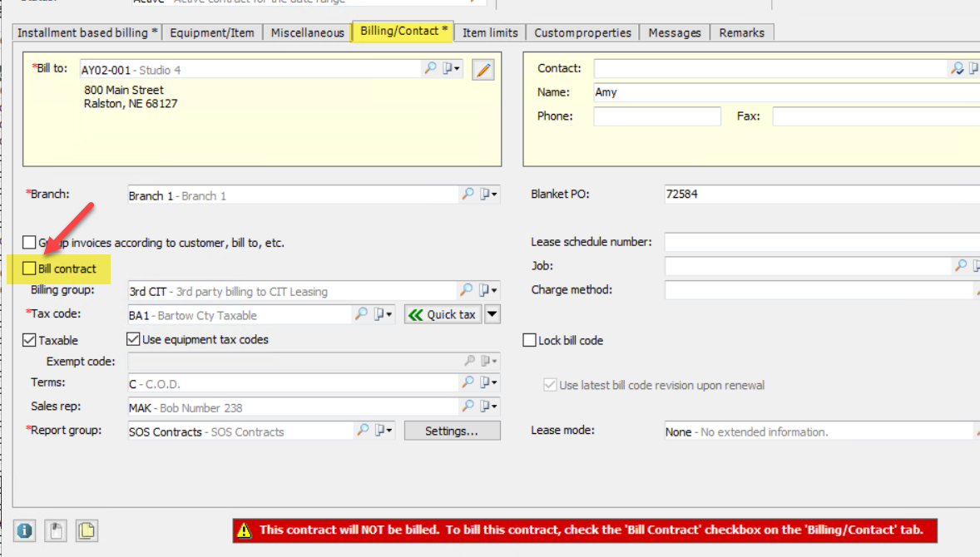Click the red contract will NOT be billed banner
The height and width of the screenshot is (557, 980).
point(585,530)
